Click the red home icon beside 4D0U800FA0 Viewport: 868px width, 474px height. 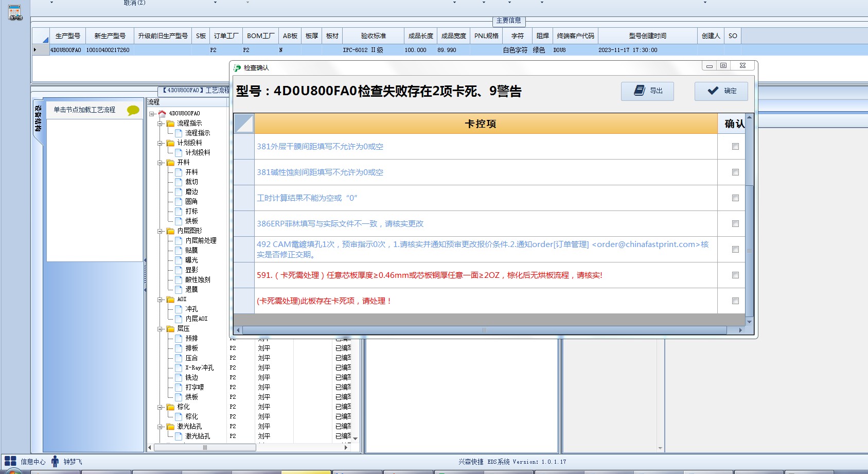click(162, 113)
